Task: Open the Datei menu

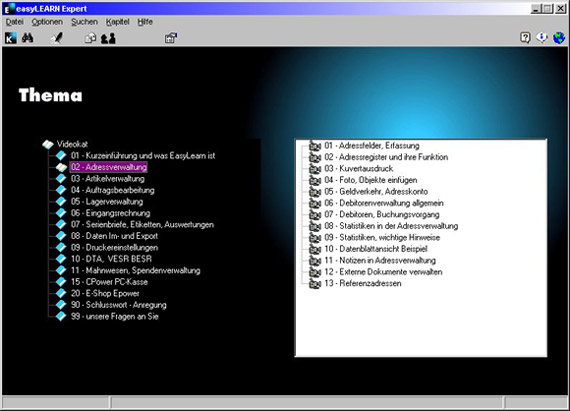Action: 15,22
